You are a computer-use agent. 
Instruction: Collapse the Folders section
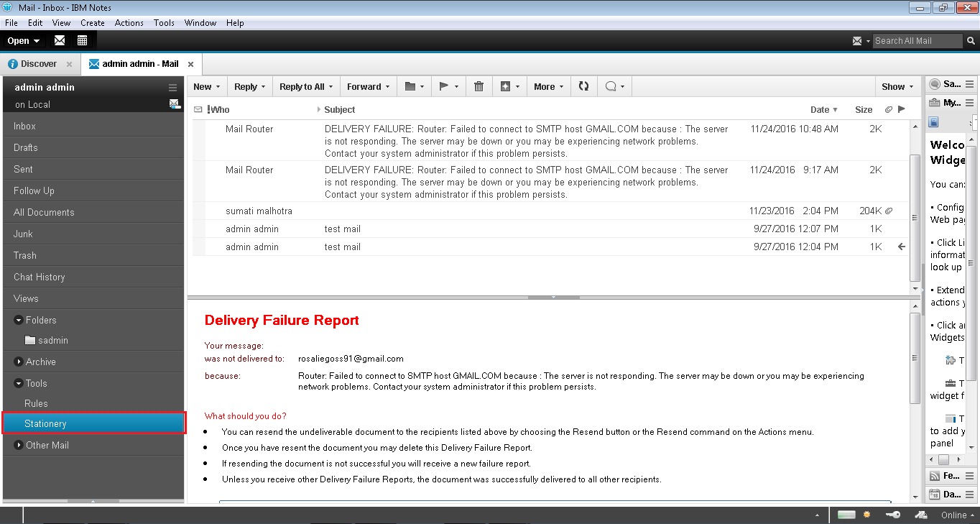pos(18,320)
